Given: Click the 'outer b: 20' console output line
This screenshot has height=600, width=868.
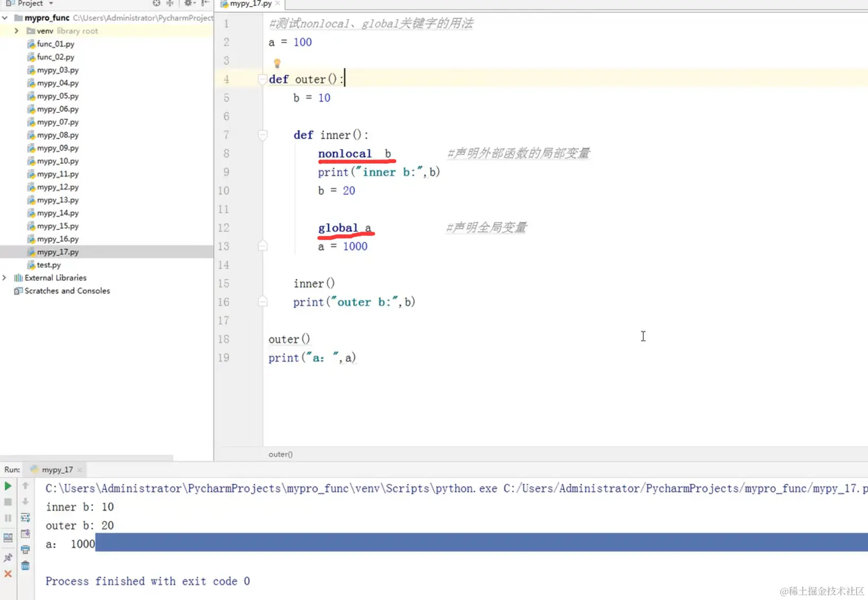Looking at the screenshot, I should (80, 526).
